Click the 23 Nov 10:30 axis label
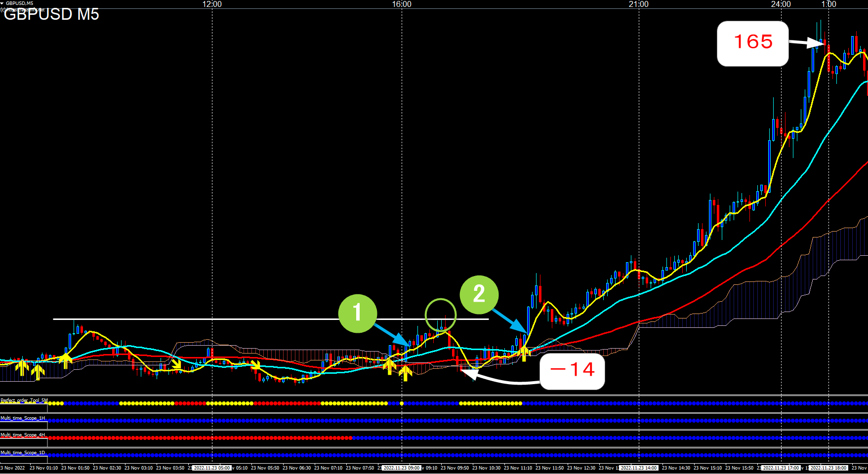 486,468
